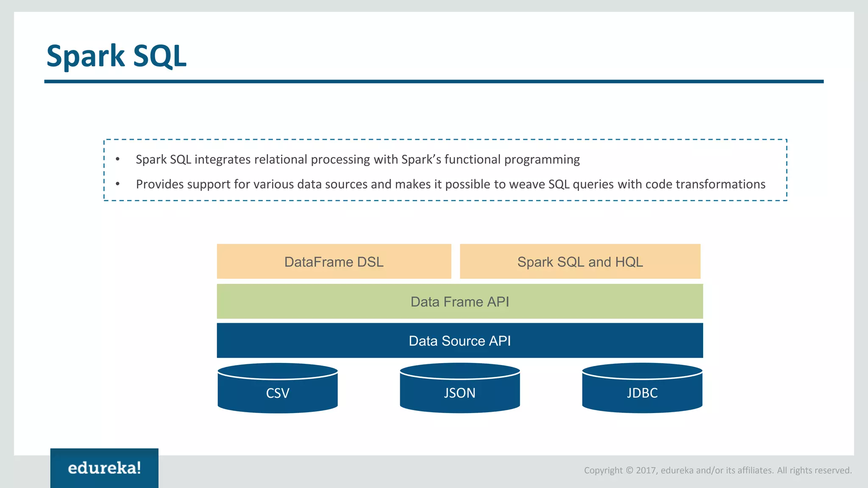Click the green Data Frame API bar
The height and width of the screenshot is (488, 868).
(460, 301)
